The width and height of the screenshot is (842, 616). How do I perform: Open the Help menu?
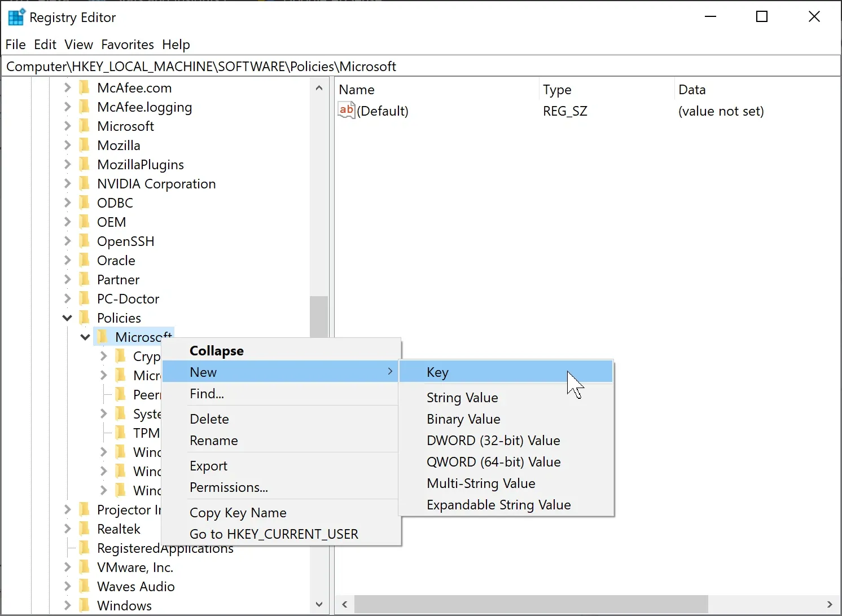(176, 45)
